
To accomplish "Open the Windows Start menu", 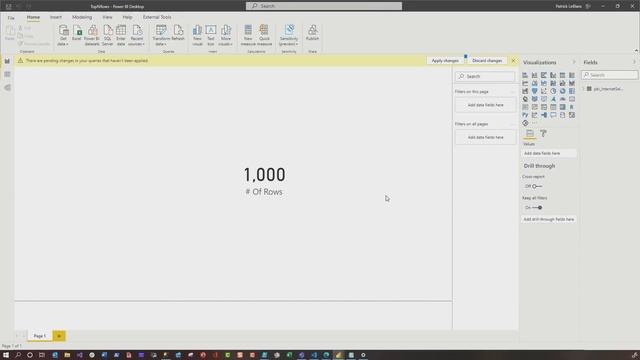I will tap(6, 355).
